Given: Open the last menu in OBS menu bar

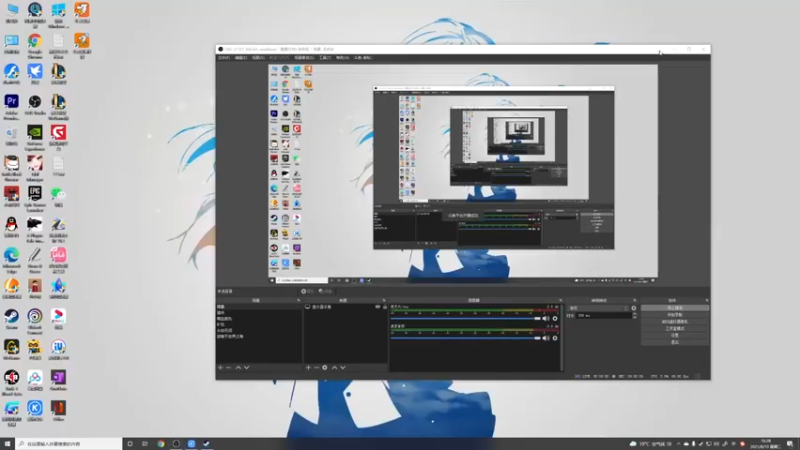Looking at the screenshot, I should [x=363, y=58].
